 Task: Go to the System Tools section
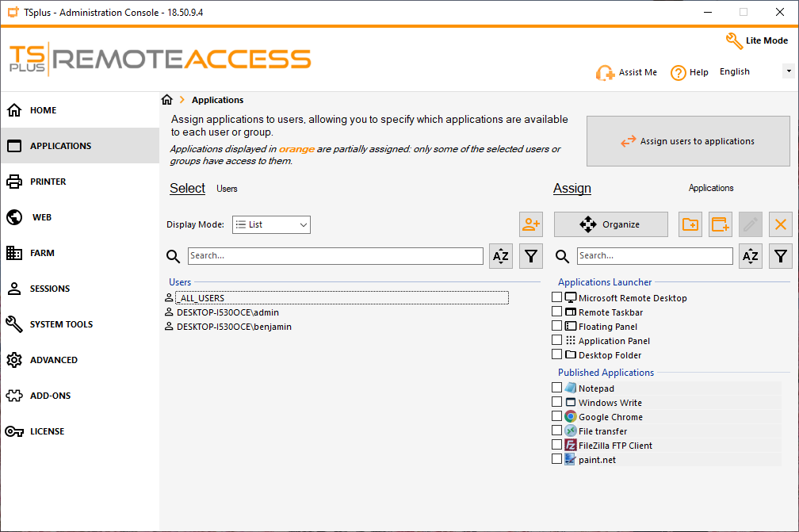pyautogui.click(x=61, y=324)
